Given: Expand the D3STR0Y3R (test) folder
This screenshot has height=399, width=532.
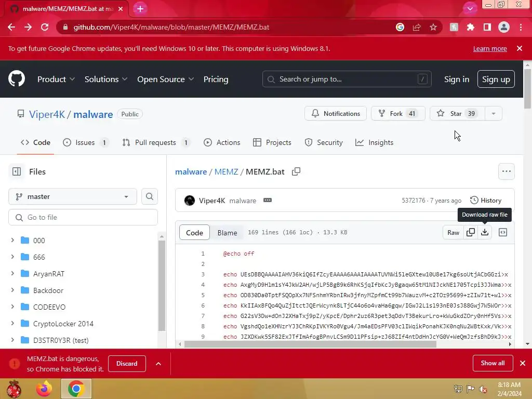Looking at the screenshot, I should (x=12, y=340).
